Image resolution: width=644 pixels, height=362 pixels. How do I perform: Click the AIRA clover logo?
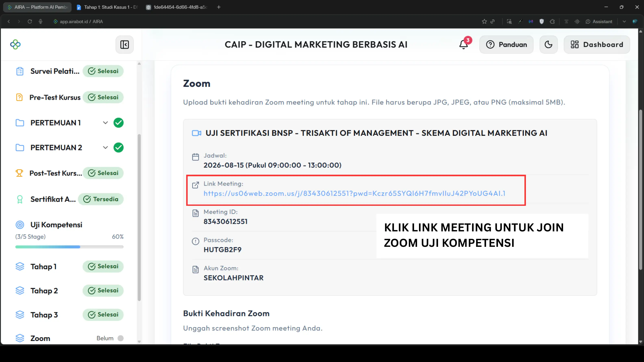pos(15,44)
